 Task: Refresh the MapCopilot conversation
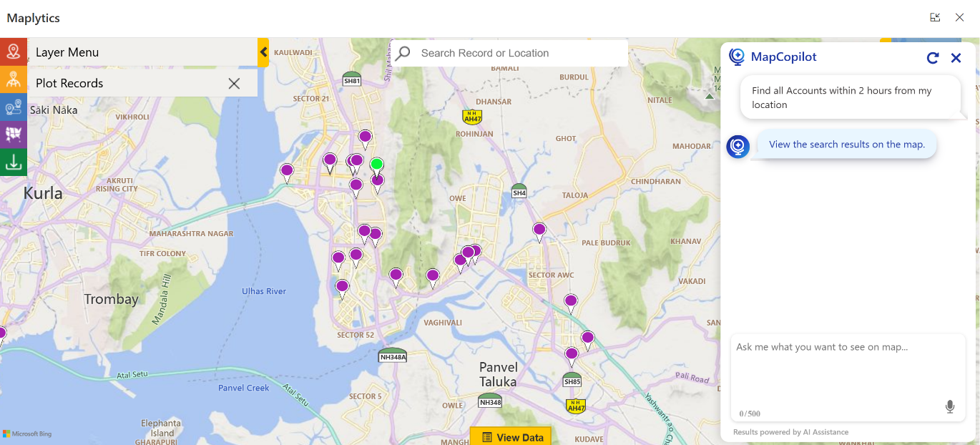[x=932, y=58]
